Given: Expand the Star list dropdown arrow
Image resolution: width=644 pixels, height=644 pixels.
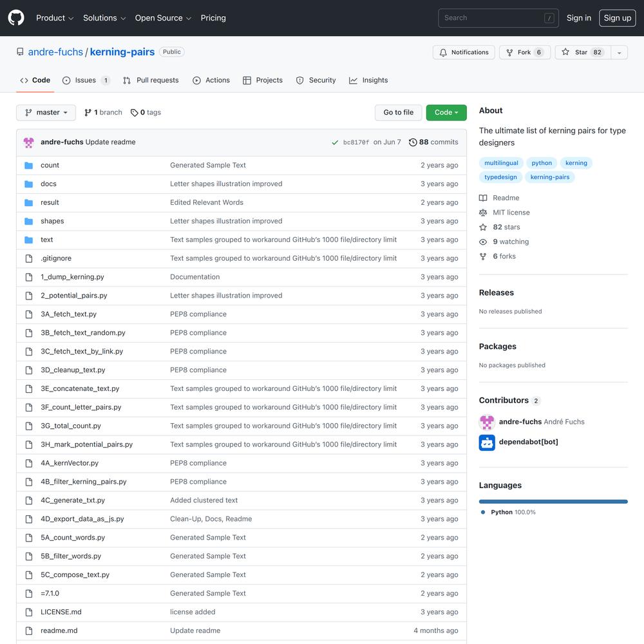Looking at the screenshot, I should [620, 52].
